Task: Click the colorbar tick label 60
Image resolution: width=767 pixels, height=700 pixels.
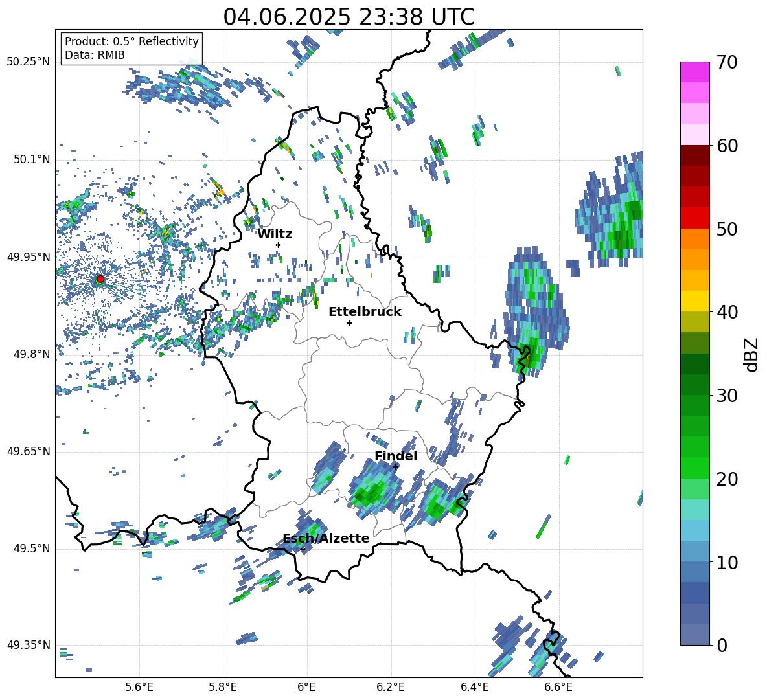Action: [727, 146]
